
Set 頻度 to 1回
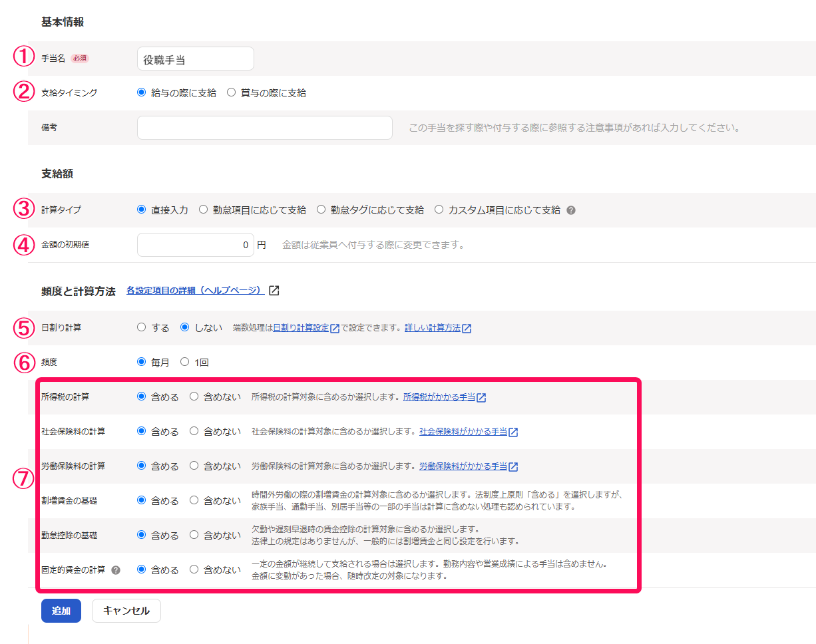[x=185, y=362]
